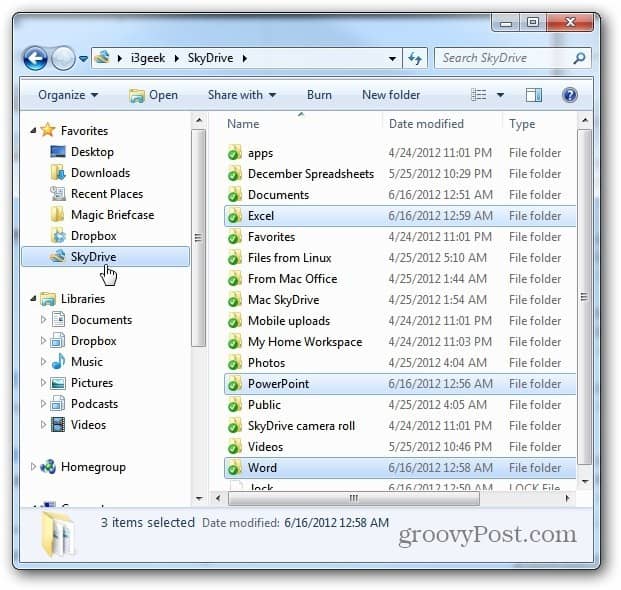
Task: Open the Share with menu
Action: click(242, 95)
